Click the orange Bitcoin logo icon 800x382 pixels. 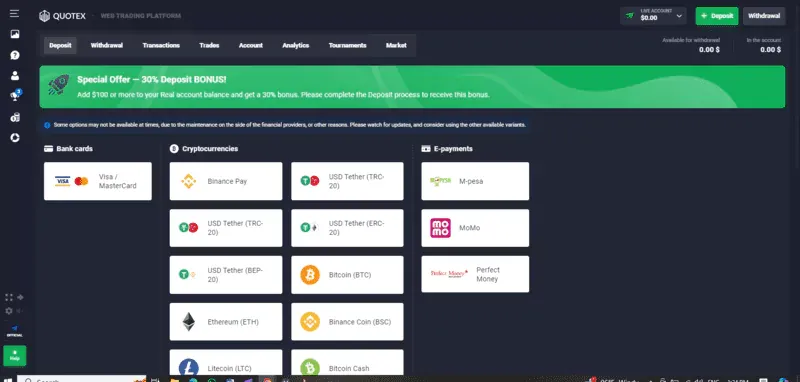tap(310, 275)
